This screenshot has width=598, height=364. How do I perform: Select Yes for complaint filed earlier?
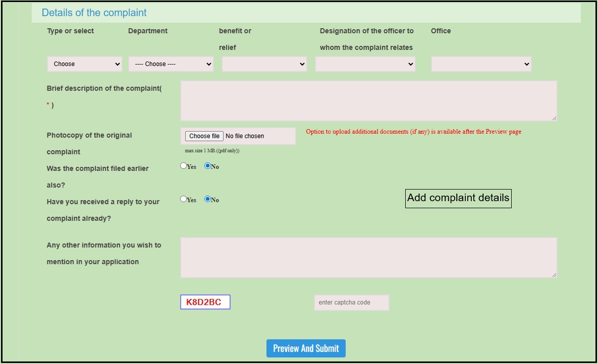(x=184, y=166)
